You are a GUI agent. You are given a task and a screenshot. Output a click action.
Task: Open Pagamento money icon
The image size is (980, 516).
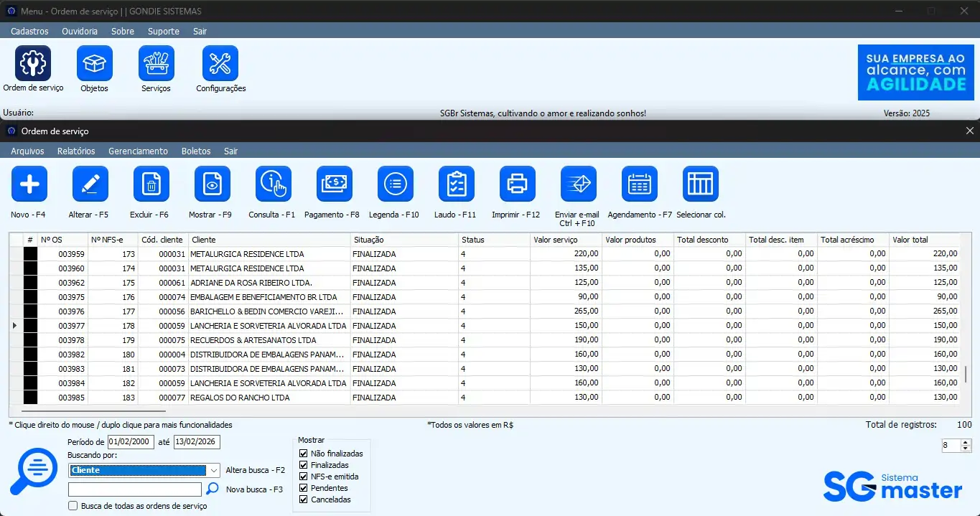(x=335, y=184)
